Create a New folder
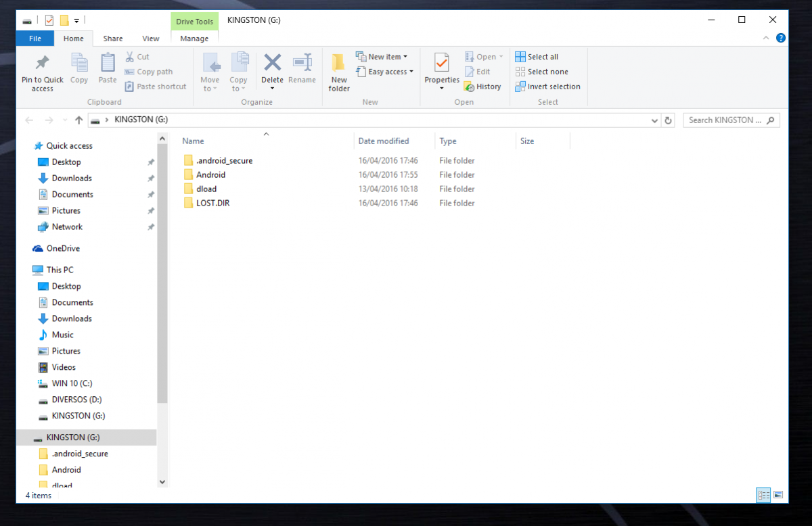 (339, 72)
